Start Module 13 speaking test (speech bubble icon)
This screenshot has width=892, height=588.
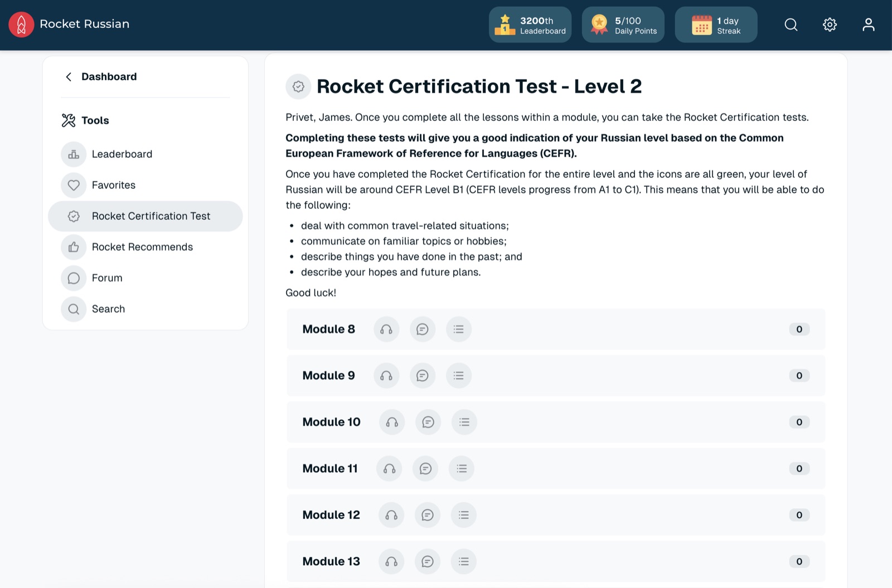point(428,562)
